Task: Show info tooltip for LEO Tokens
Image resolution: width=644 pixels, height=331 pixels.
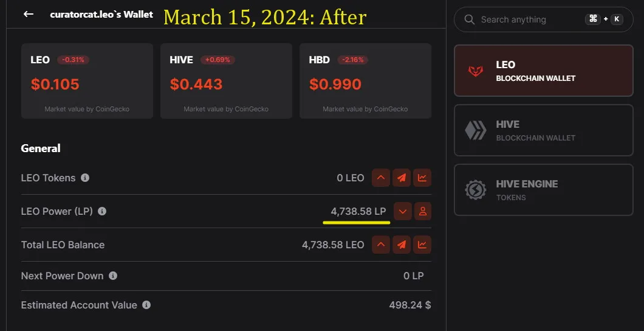Action: pos(85,178)
